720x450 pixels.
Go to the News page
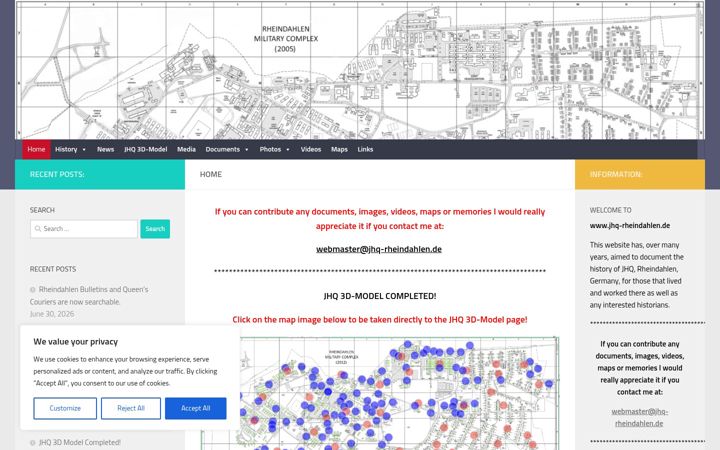click(x=105, y=149)
